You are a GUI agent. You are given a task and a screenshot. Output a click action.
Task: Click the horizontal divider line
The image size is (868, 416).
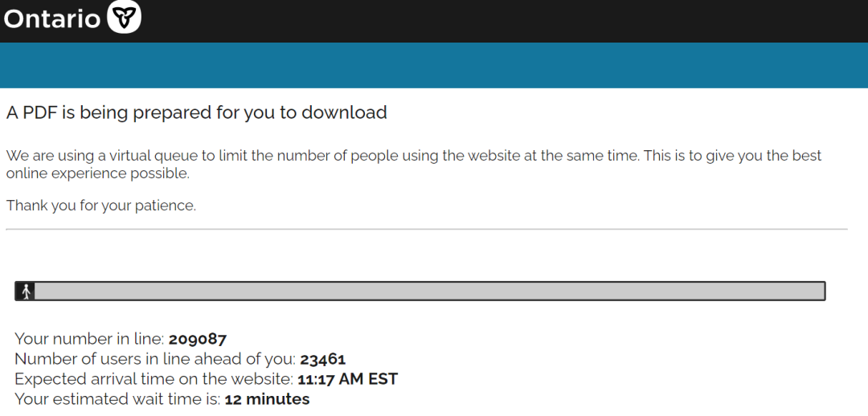click(427, 229)
